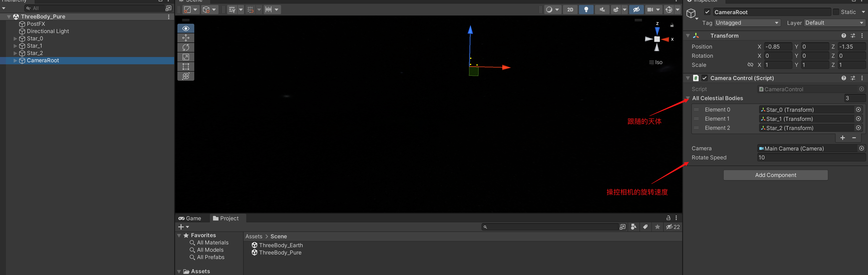868x275 pixels.
Task: Collapse Transform component foldout
Action: tap(688, 36)
